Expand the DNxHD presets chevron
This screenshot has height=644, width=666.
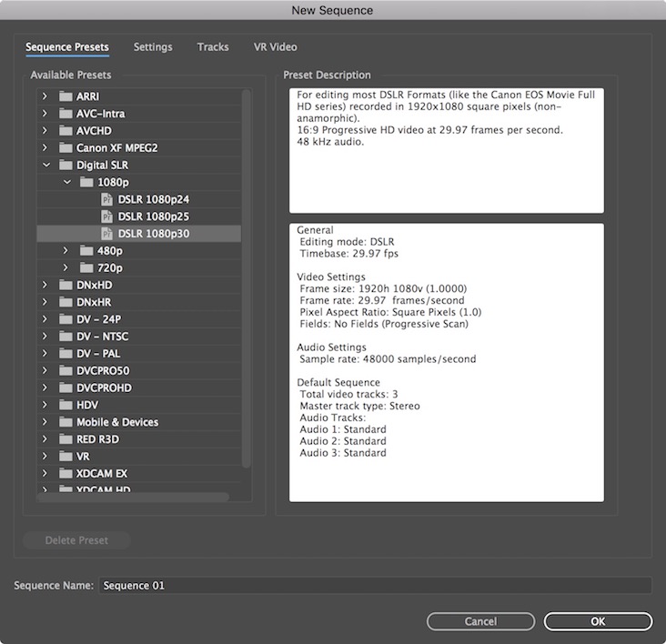coord(45,285)
